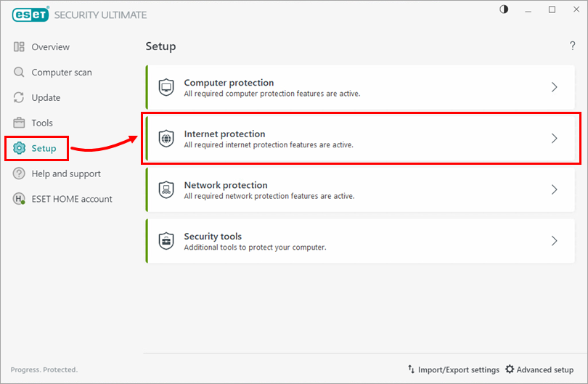
Task: Go to Computer scan in sidebar
Action: click(x=61, y=73)
